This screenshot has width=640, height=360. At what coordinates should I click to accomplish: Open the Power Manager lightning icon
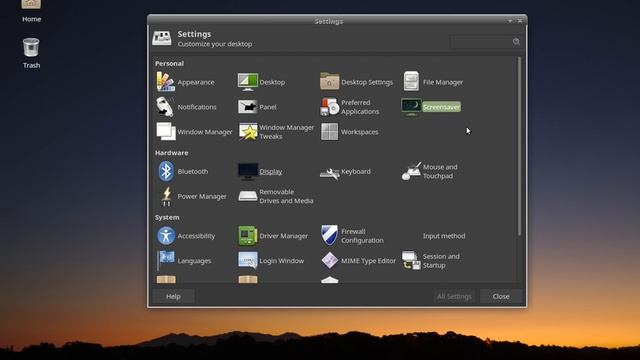[166, 196]
